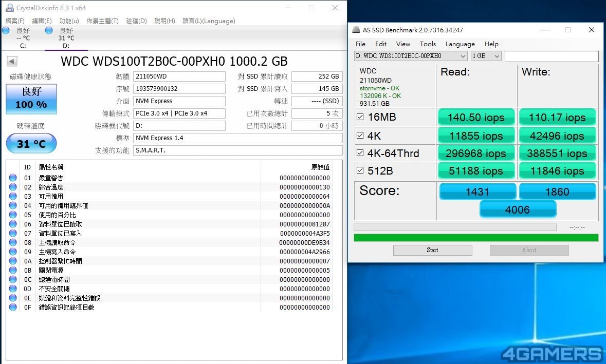Click the CrystalDiskInfo app icon in title bar
606x364 pixels.
point(10,8)
